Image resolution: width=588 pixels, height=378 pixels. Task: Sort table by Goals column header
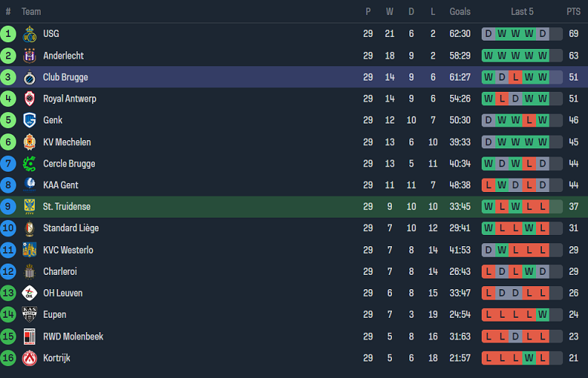[x=460, y=11]
